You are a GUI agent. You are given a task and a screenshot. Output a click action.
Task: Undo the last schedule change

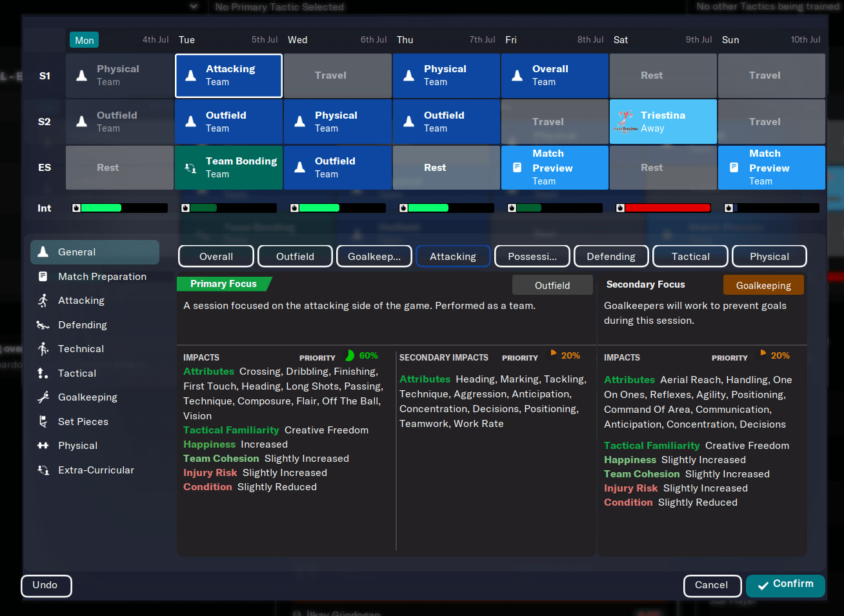coord(46,586)
